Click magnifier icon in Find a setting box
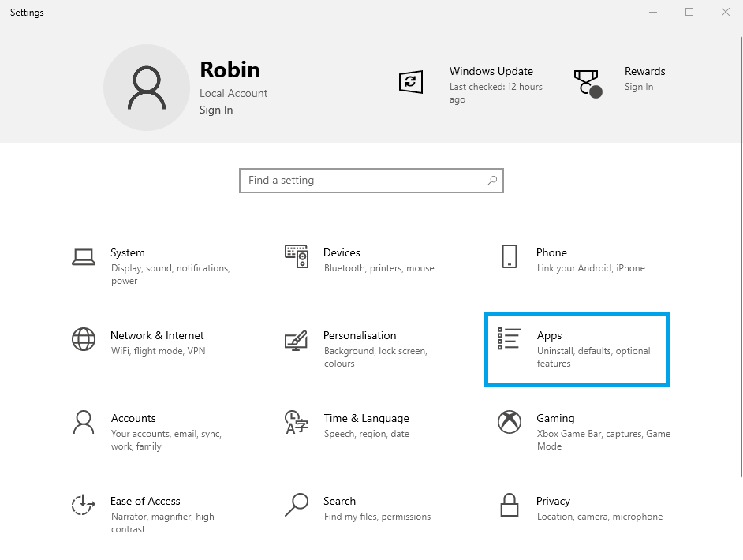The height and width of the screenshot is (560, 743). pos(492,181)
